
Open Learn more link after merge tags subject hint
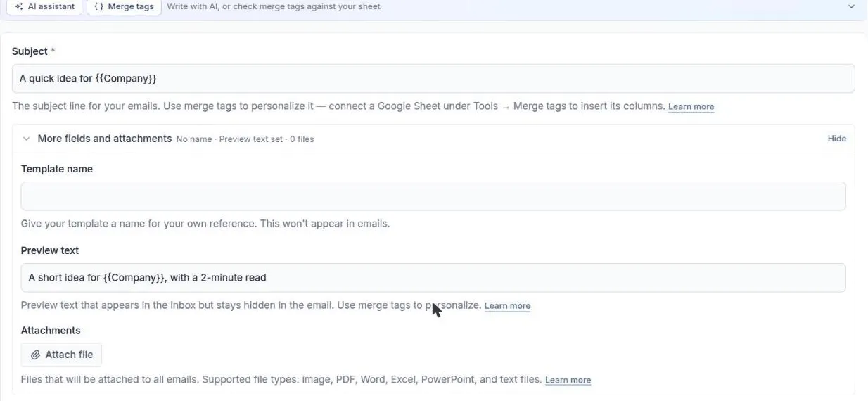pos(691,107)
